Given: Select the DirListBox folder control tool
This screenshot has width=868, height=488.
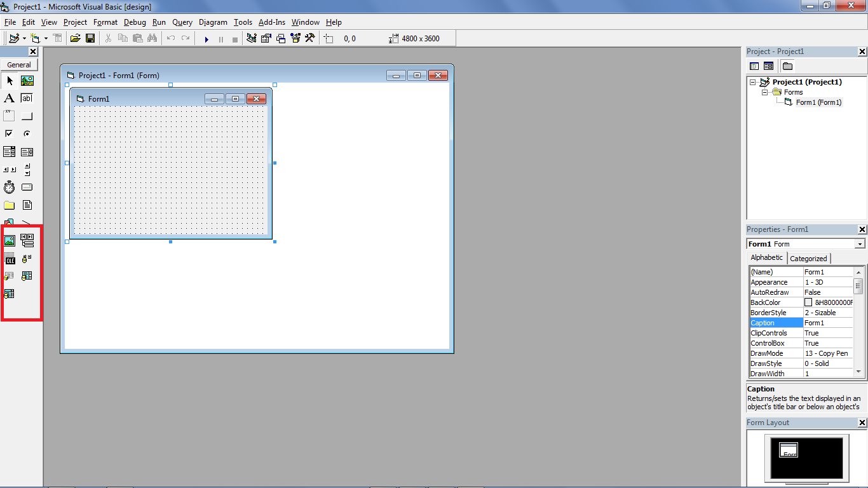Looking at the screenshot, I should pos(10,205).
